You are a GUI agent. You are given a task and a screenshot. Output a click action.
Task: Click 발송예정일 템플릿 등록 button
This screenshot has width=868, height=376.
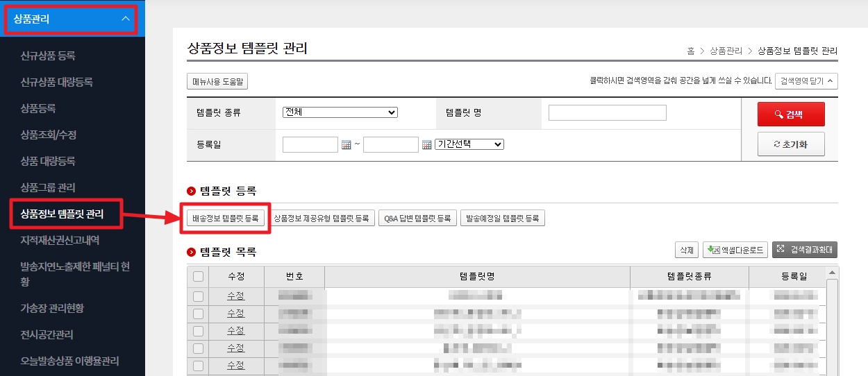(x=503, y=219)
